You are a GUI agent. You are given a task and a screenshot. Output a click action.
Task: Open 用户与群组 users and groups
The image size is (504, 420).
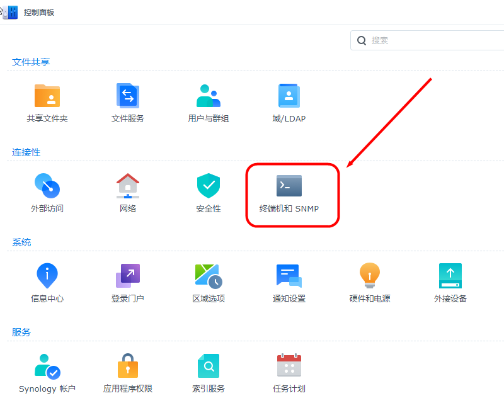[x=209, y=96]
